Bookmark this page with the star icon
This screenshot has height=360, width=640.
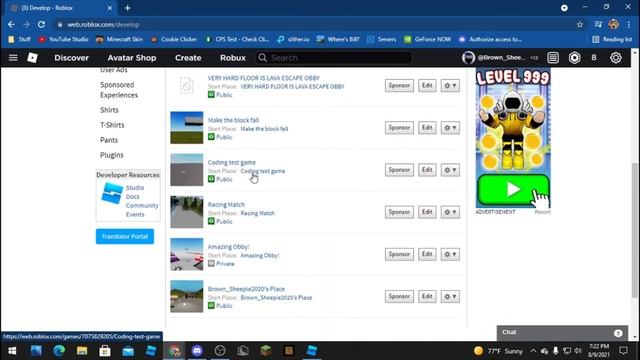(x=580, y=24)
